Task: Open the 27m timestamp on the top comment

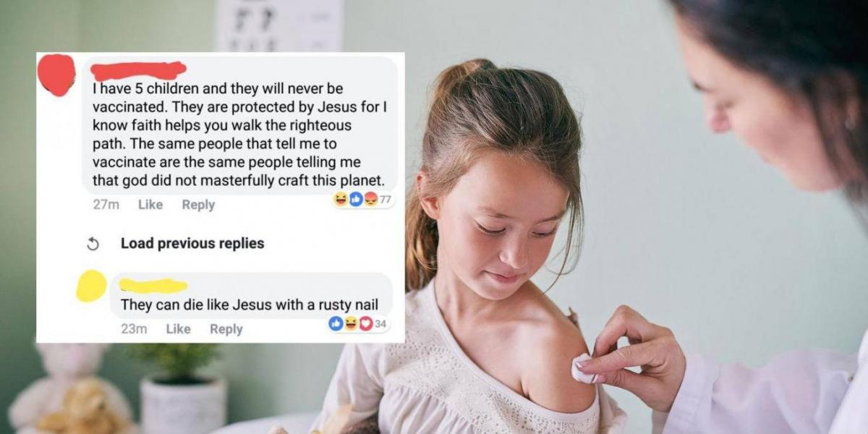Action: coord(106,205)
